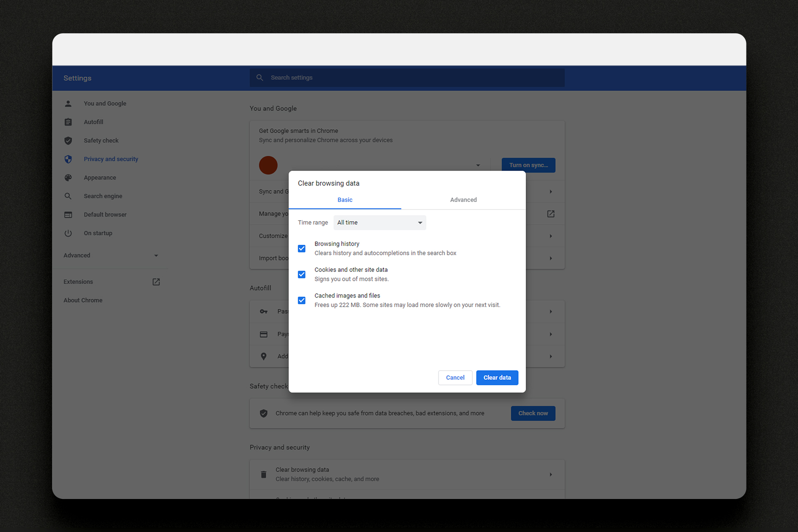Image resolution: width=798 pixels, height=532 pixels.
Task: Click the Clear browsing data row chevron
Action: tap(551, 474)
